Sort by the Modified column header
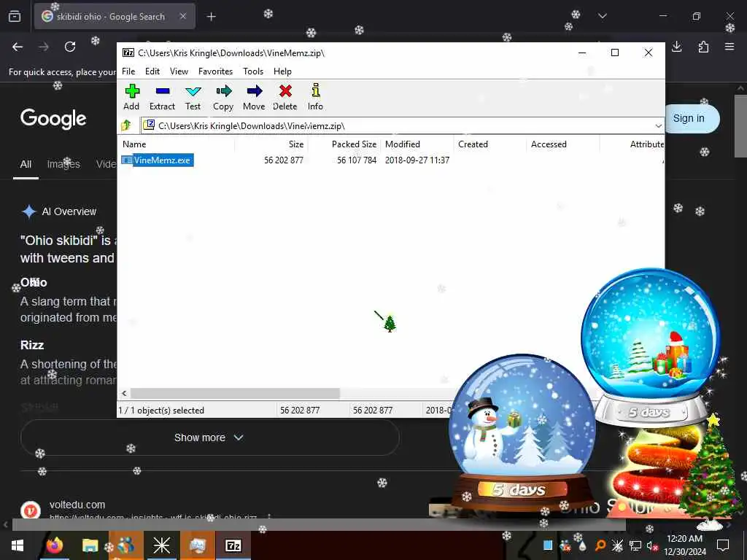 click(403, 144)
